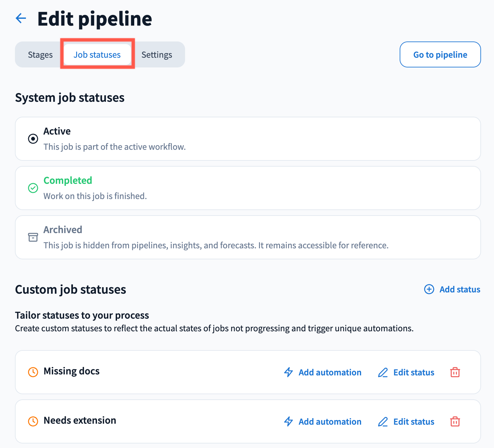The width and height of the screenshot is (494, 448).
Task: Click the Archived system status card title
Action: coord(63,230)
